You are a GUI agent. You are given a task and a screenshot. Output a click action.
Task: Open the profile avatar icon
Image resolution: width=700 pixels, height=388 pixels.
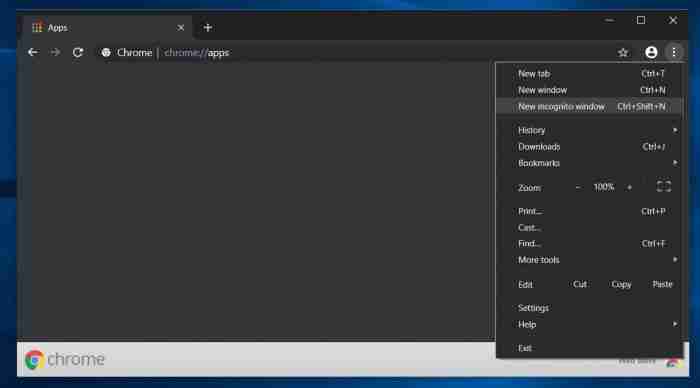651,52
